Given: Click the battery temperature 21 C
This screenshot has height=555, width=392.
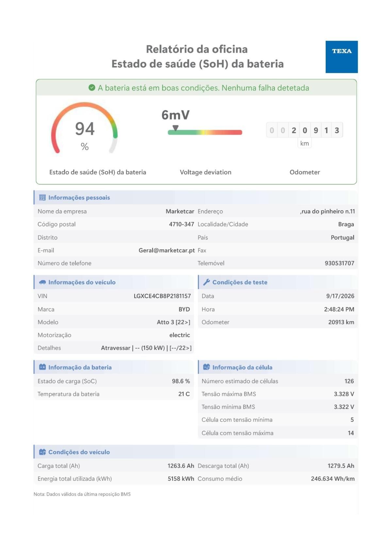Looking at the screenshot, I should [184, 394].
